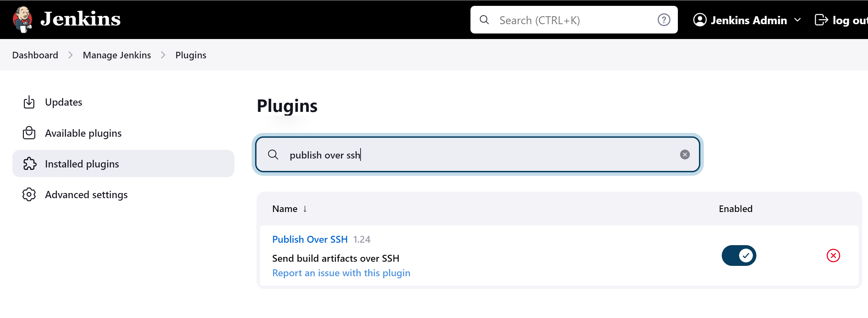Open the Publish Over SSH plugin link

(x=310, y=239)
